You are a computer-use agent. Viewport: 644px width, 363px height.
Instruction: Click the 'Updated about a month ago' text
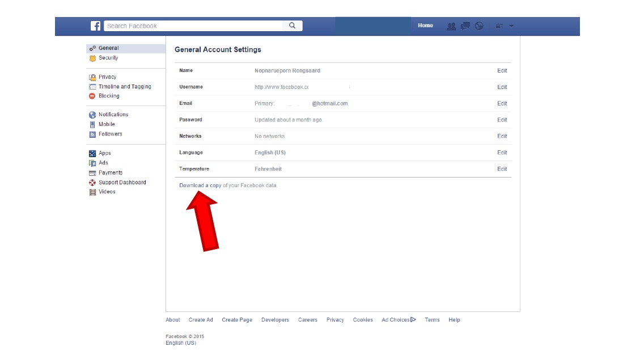[x=289, y=120]
